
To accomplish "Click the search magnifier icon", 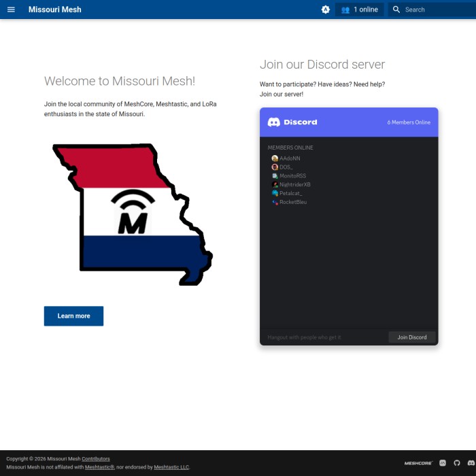I will coord(396,10).
